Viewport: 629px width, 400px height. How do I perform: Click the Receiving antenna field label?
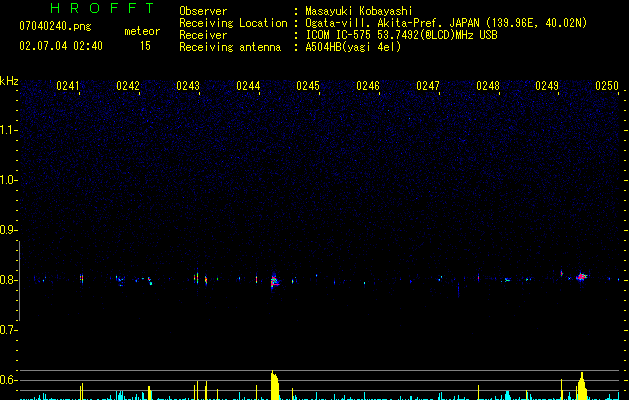(230, 47)
